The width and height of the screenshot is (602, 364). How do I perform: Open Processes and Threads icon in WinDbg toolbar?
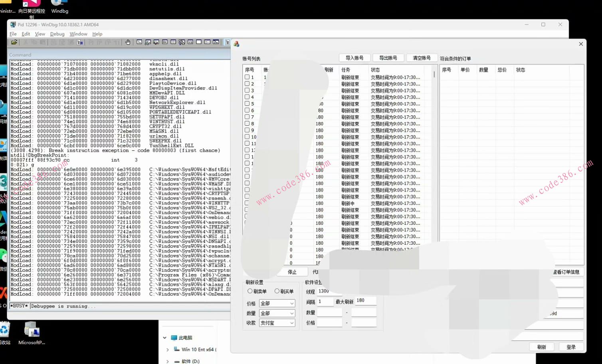point(207,42)
